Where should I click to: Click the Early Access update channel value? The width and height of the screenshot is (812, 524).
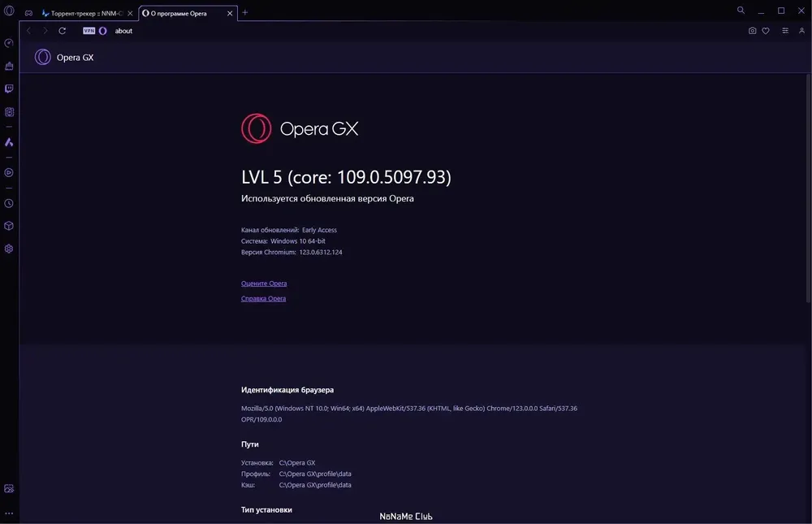point(319,230)
